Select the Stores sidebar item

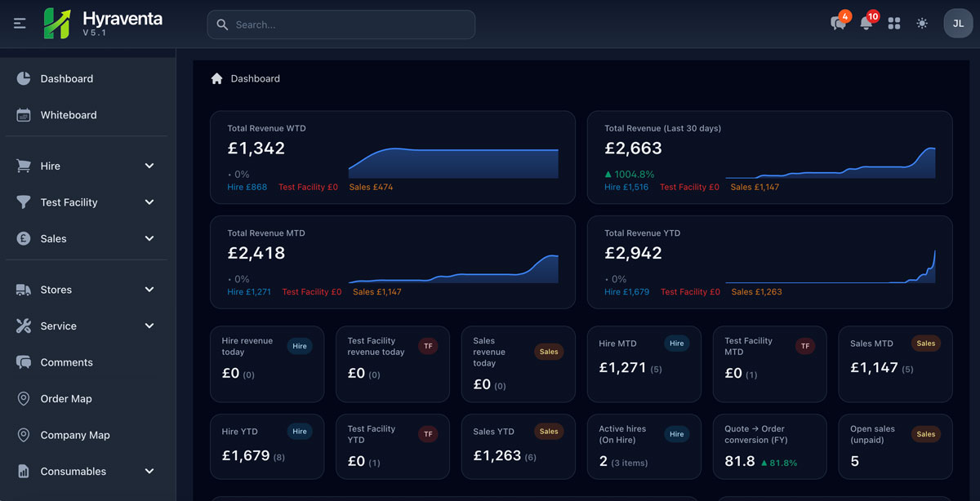point(87,290)
